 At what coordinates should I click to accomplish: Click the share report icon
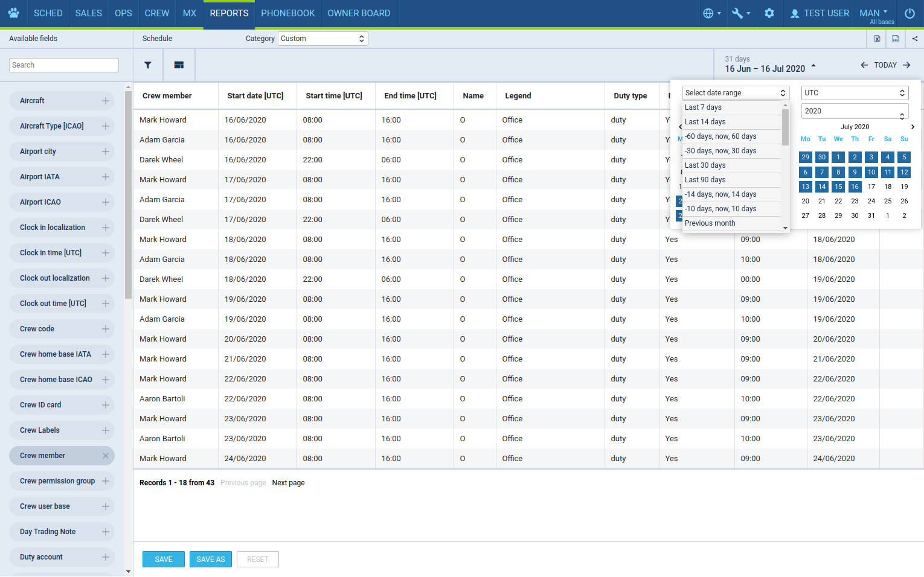tap(915, 39)
